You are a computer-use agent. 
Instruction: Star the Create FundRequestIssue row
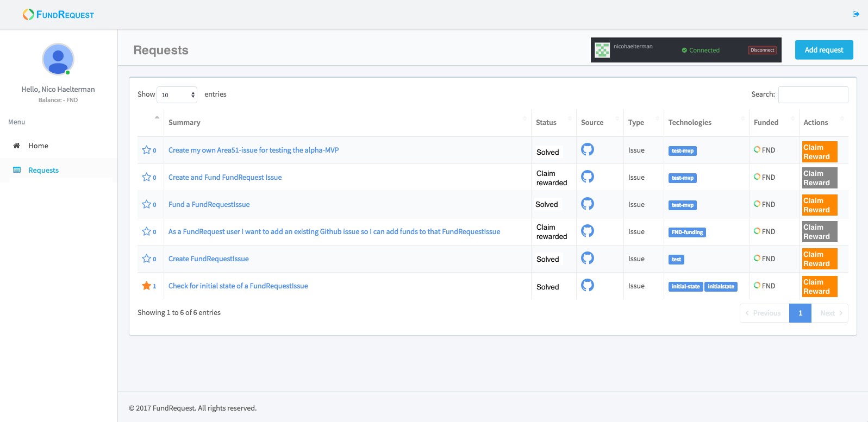pyautogui.click(x=146, y=259)
